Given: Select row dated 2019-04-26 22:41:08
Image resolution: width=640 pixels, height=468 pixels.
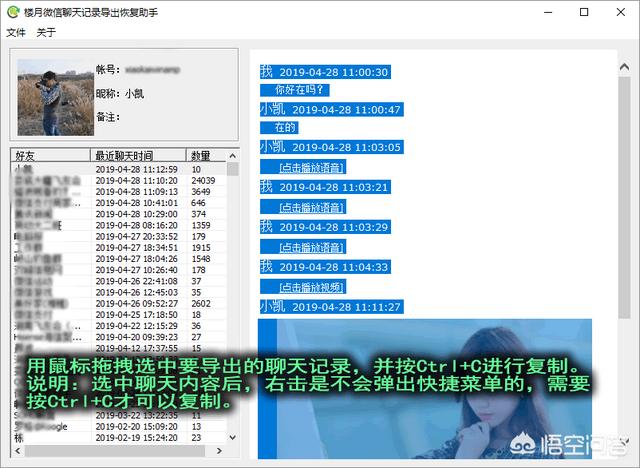Looking at the screenshot, I should [x=118, y=281].
